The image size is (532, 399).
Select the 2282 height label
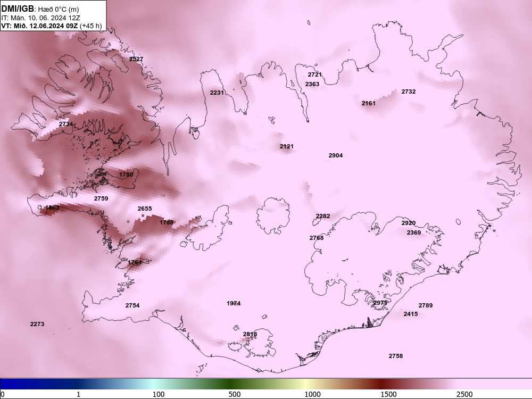tap(323, 216)
